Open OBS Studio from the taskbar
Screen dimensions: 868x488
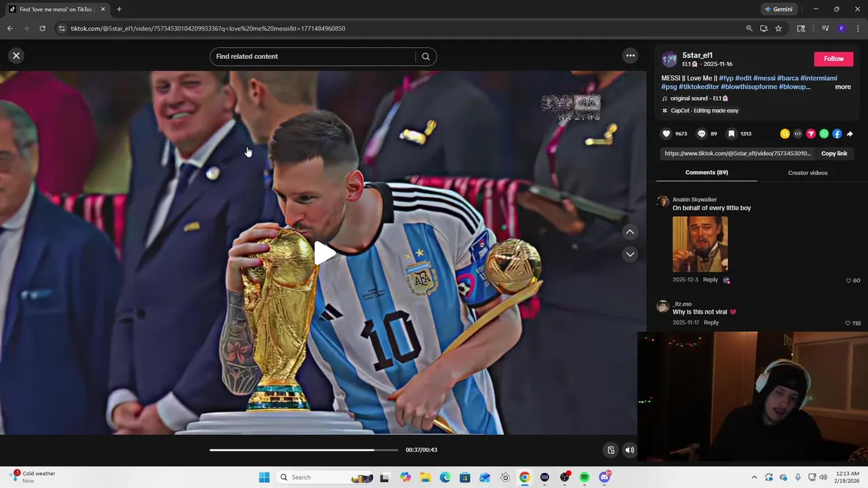click(564, 477)
